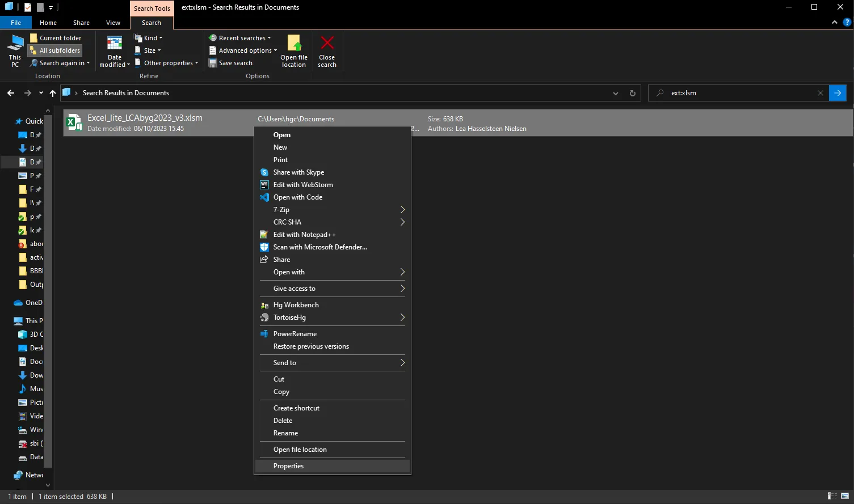The height and width of the screenshot is (504, 854).
Task: Collapse the ribbon with the chevron
Action: click(834, 23)
